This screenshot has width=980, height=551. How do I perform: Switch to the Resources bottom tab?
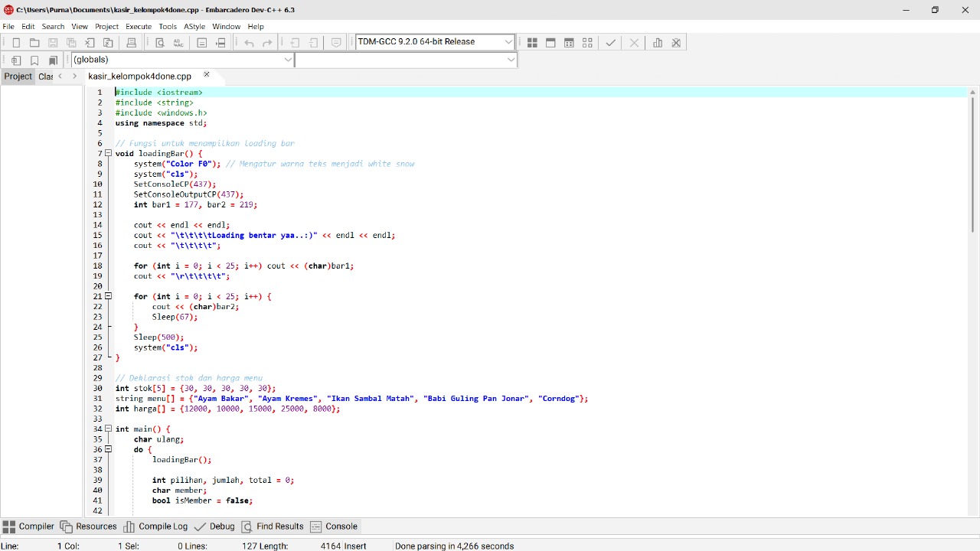click(88, 527)
